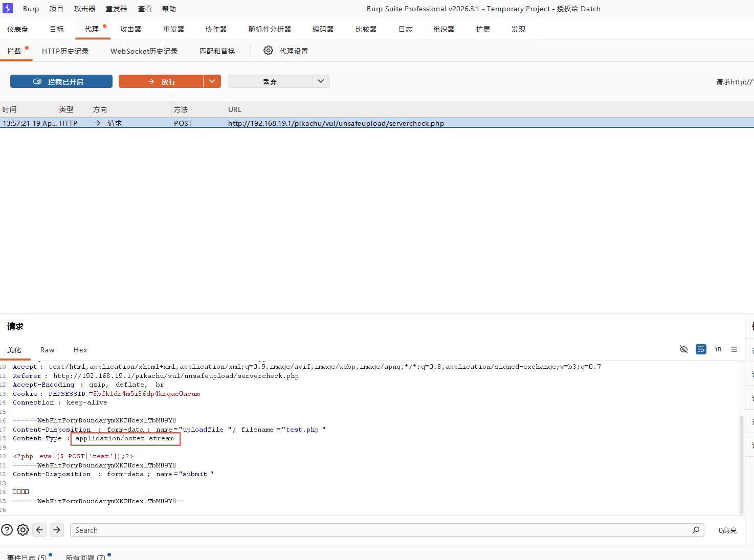
Task: Click the magnifier icon in the search field
Action: 696,530
